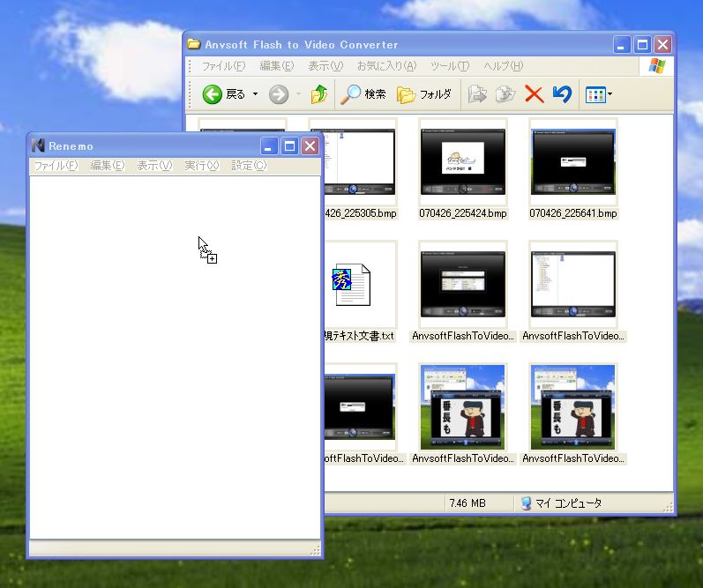Click the green Back arrow in Explorer toolbar

212,94
